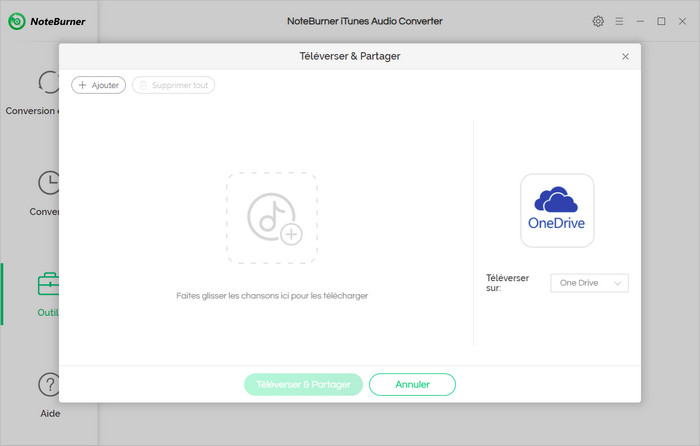Close the Téléverser & Partager dialog
Image resolution: width=700 pixels, height=446 pixels.
(x=625, y=56)
